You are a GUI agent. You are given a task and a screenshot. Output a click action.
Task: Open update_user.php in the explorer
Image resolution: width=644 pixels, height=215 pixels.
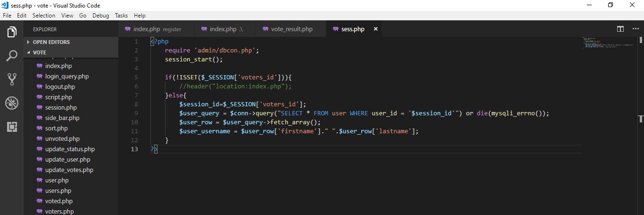(x=71, y=160)
